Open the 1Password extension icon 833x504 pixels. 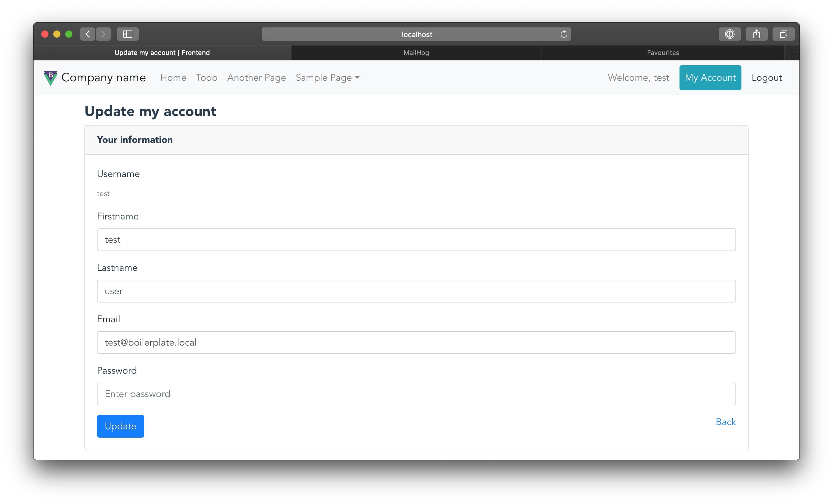pos(729,34)
